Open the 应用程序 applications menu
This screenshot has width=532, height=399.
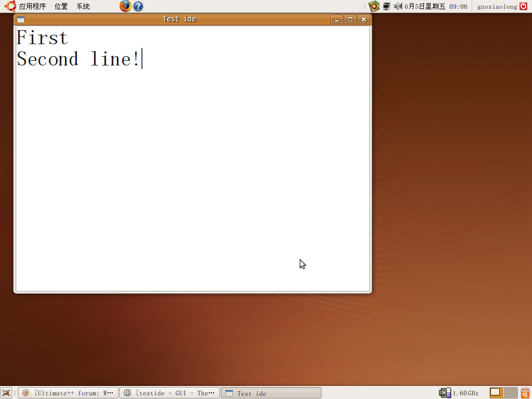[27, 6]
